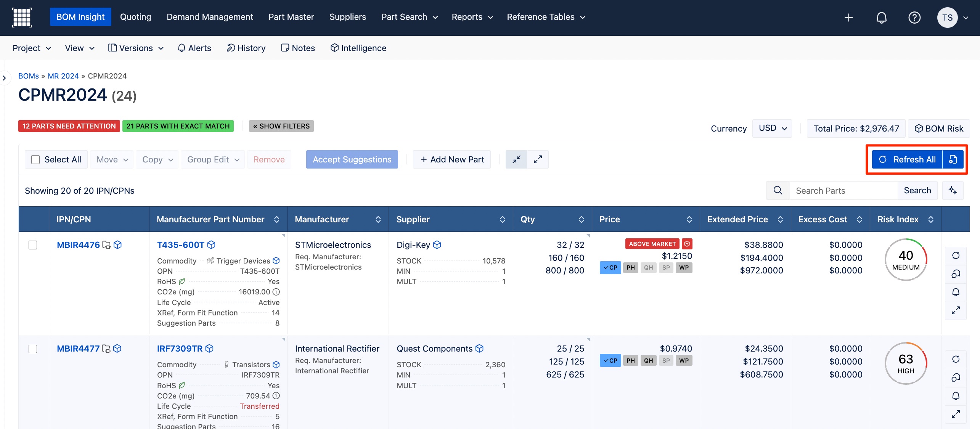Click the cube icon beside Trigger Devices
The width and height of the screenshot is (980, 429).
(276, 261)
